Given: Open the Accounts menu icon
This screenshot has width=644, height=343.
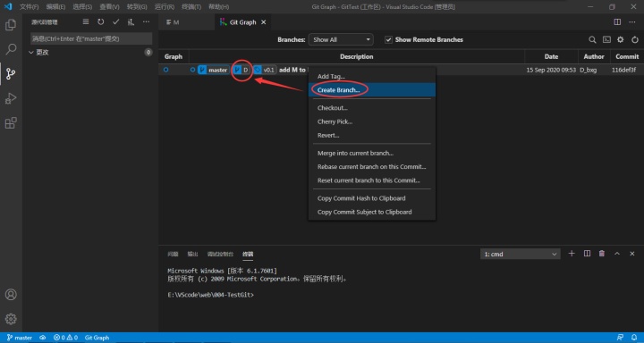Looking at the screenshot, I should pyautogui.click(x=11, y=295).
